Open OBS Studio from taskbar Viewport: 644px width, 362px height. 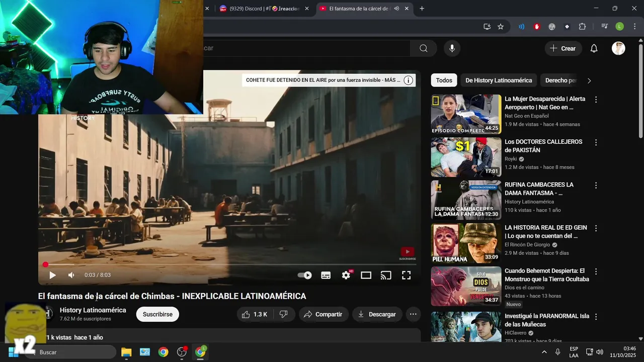pos(182,352)
